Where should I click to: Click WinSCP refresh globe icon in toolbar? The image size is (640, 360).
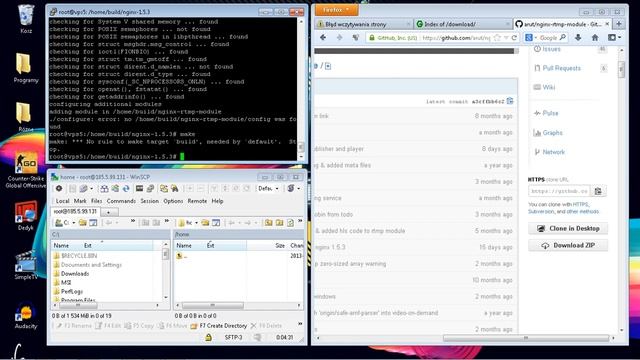126,188
